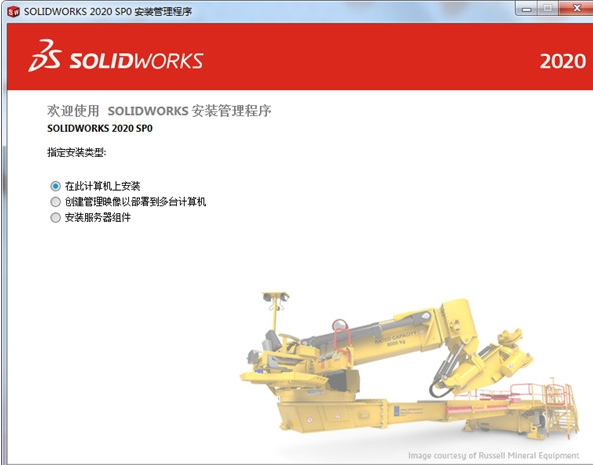Close the SOLIDWORKS installation manager window
The height and width of the screenshot is (465, 593).
click(576, 9)
